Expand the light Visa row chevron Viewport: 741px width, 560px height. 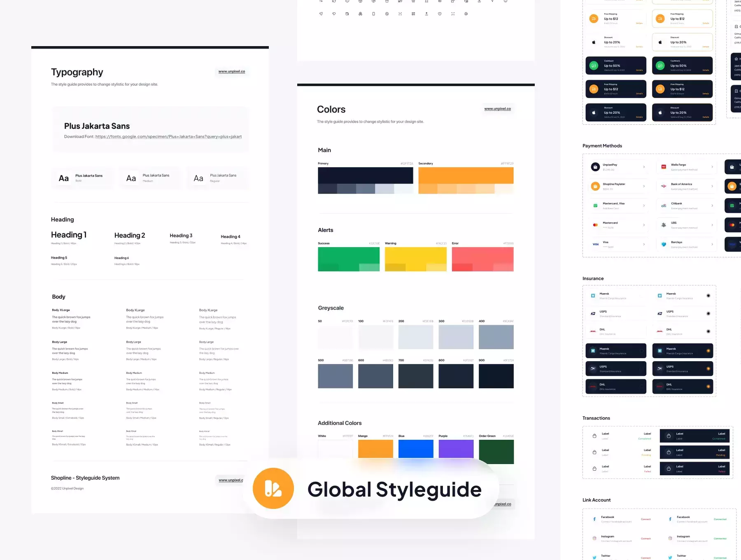coord(644,244)
